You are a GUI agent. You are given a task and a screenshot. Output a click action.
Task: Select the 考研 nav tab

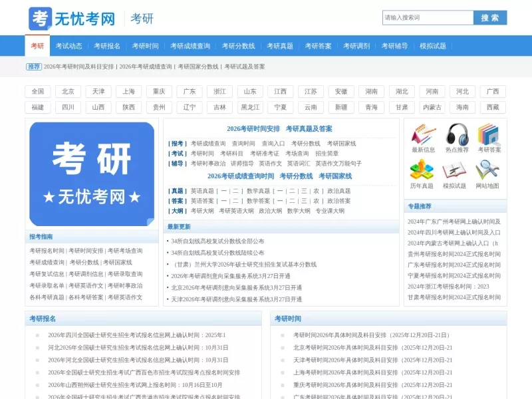(37, 46)
